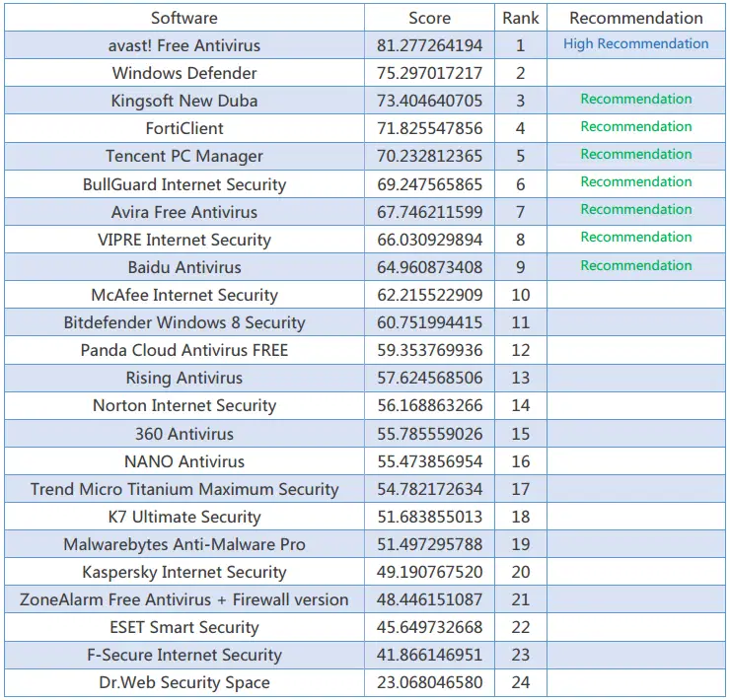Click rank 1 cell

click(521, 45)
